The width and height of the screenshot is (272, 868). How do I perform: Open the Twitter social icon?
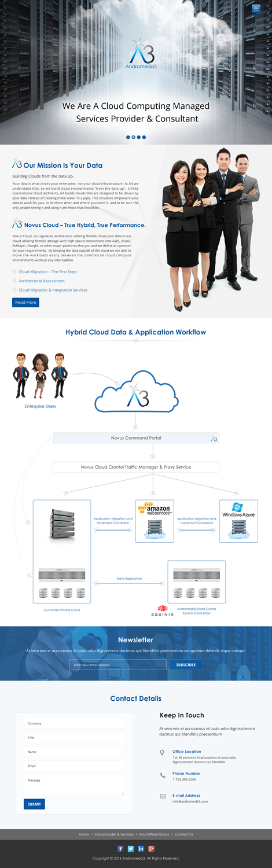[131, 848]
